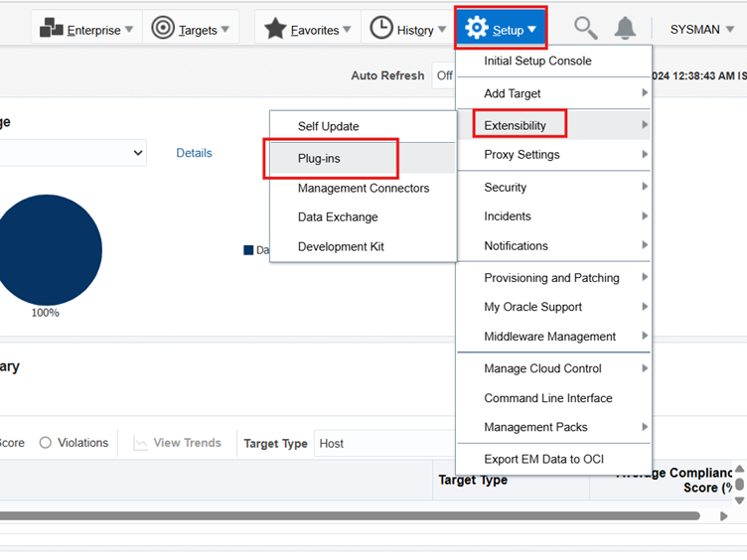Image resolution: width=747 pixels, height=560 pixels.
Task: Click Export EM Data to OCI
Action: [543, 459]
